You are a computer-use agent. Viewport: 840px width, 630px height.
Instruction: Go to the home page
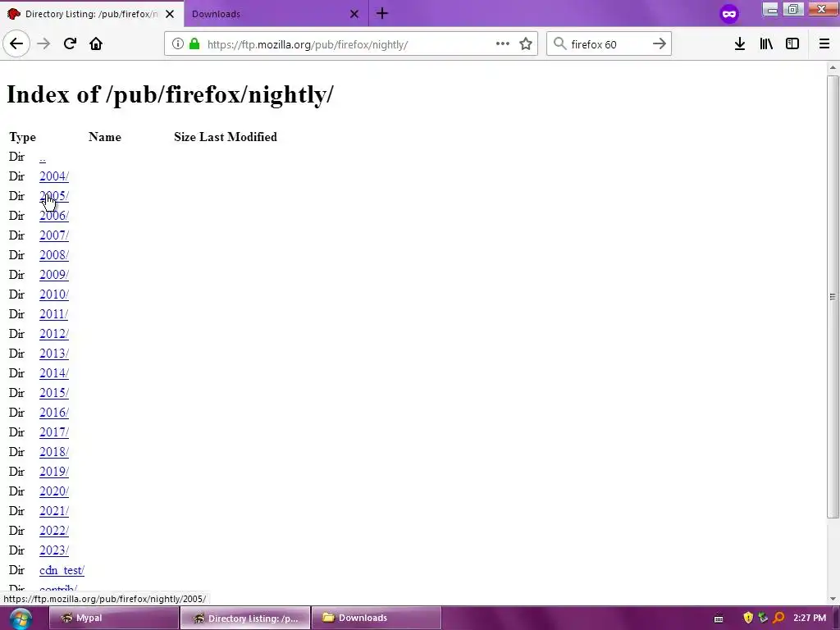point(96,43)
